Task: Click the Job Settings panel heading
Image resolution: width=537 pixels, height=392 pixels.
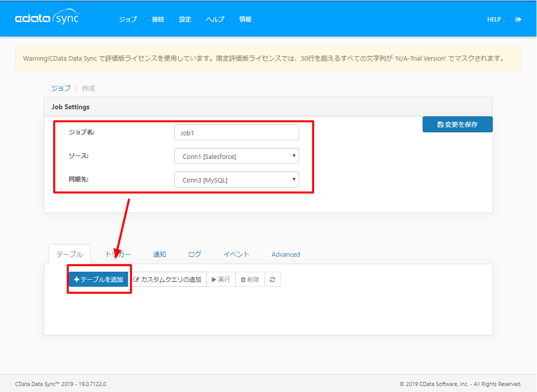Action: [x=71, y=107]
